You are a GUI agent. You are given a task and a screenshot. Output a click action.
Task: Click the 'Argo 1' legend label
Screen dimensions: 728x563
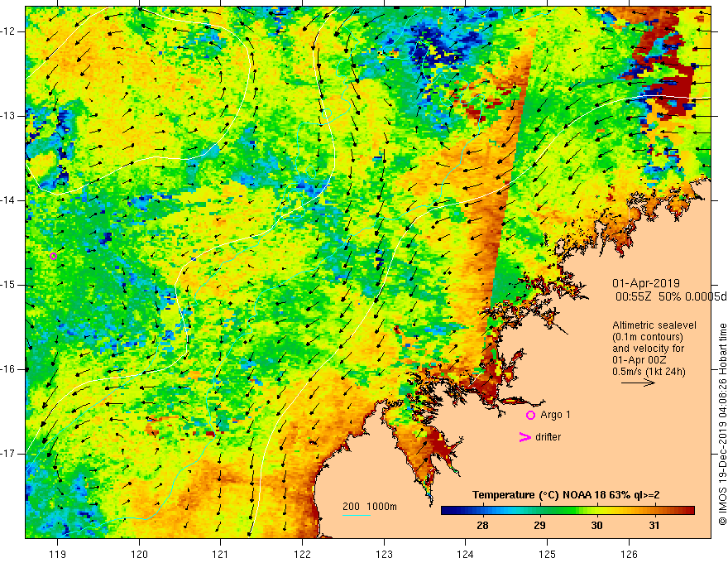tap(555, 415)
